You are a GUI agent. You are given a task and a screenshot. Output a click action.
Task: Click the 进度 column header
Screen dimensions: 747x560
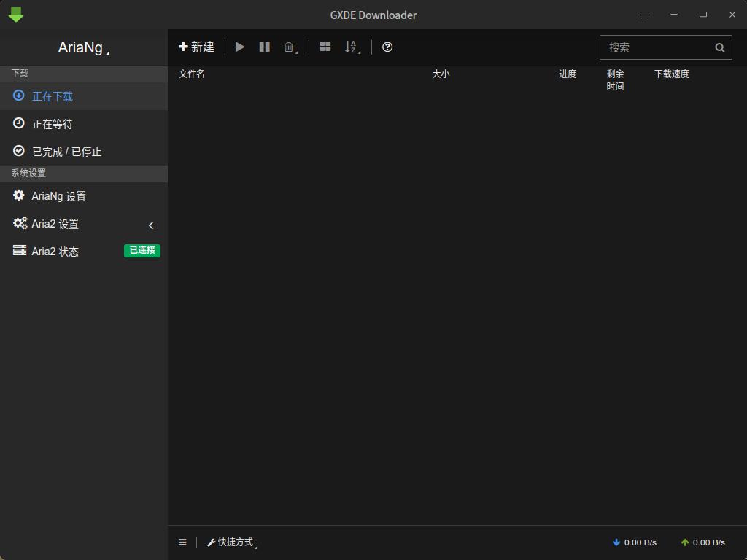point(568,74)
